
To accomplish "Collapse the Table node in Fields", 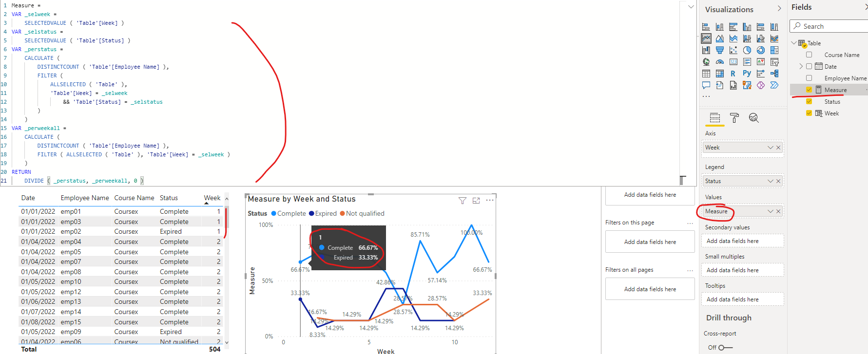I will point(794,43).
